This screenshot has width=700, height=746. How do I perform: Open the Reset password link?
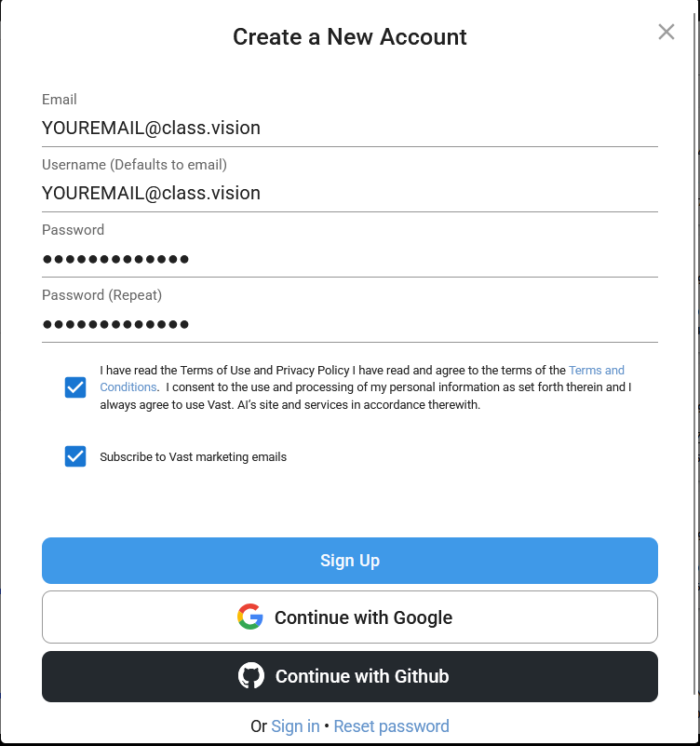tap(391, 726)
